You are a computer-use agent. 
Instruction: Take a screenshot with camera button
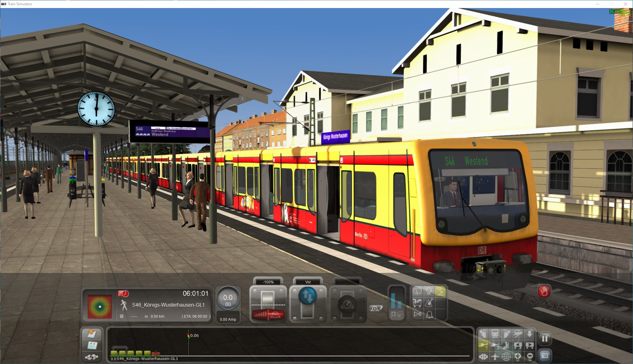coord(544,356)
